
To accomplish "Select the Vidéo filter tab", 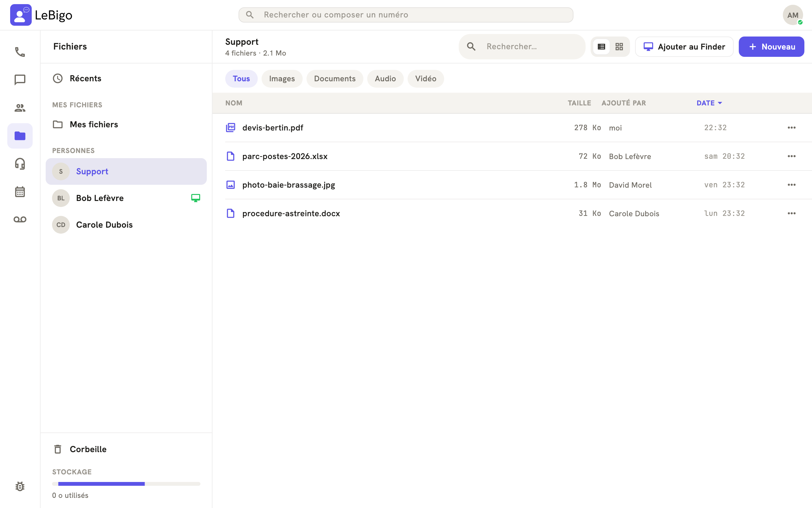I will click(x=425, y=79).
